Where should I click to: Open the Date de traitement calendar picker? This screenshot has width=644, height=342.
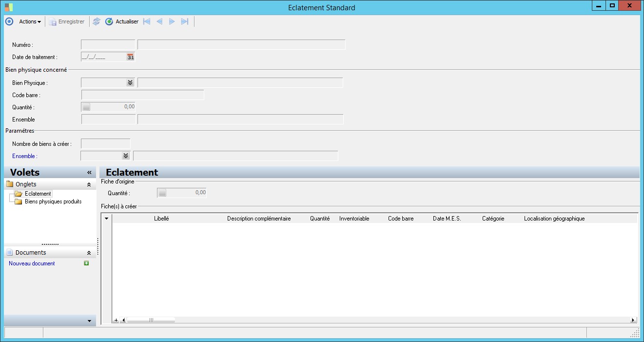point(130,57)
